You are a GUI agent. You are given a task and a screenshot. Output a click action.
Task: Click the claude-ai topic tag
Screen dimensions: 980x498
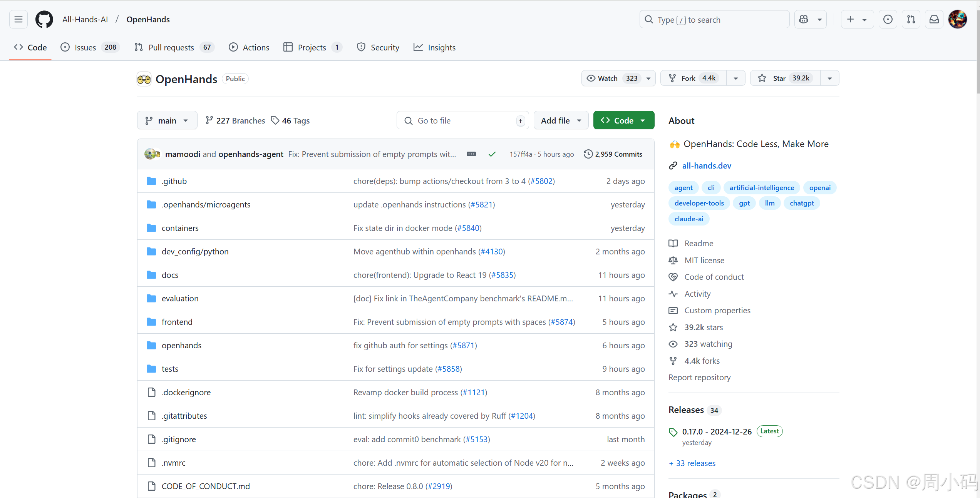click(x=689, y=219)
